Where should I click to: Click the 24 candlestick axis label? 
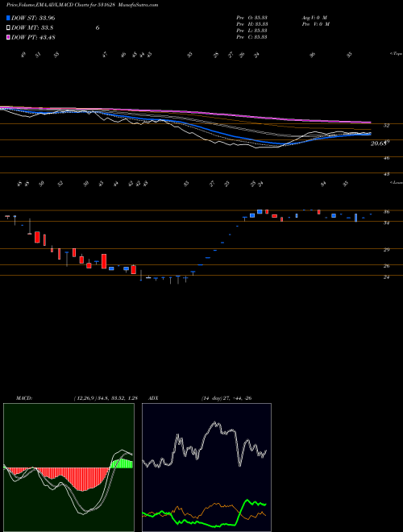click(386, 276)
